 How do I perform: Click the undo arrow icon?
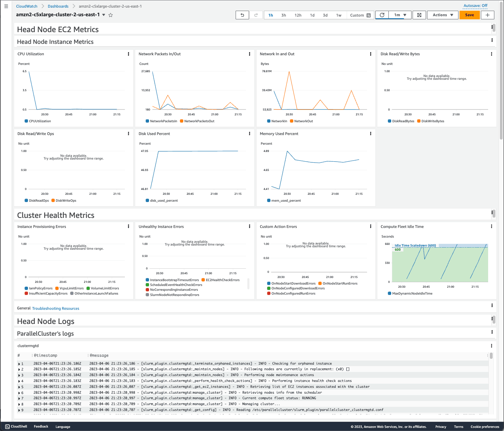(x=242, y=15)
